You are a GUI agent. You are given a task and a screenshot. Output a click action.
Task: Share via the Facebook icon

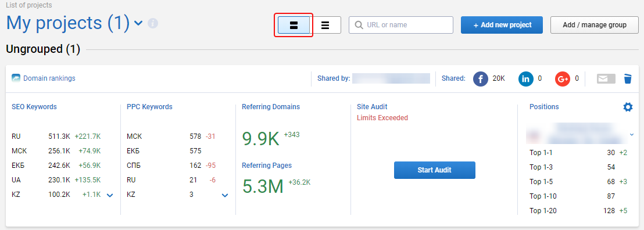(481, 78)
